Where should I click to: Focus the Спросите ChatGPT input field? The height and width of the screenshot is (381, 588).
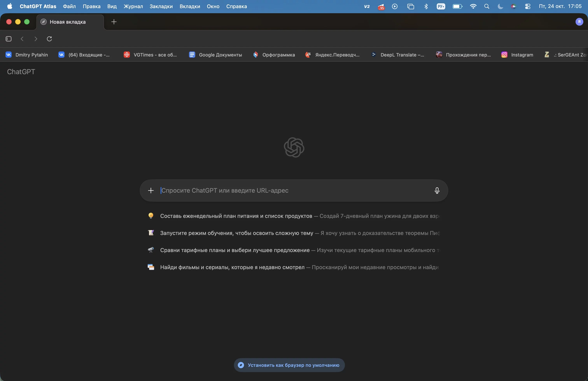(294, 190)
